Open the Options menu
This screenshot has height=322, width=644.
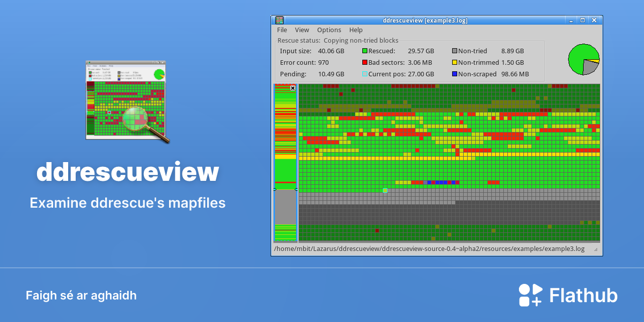tap(329, 30)
